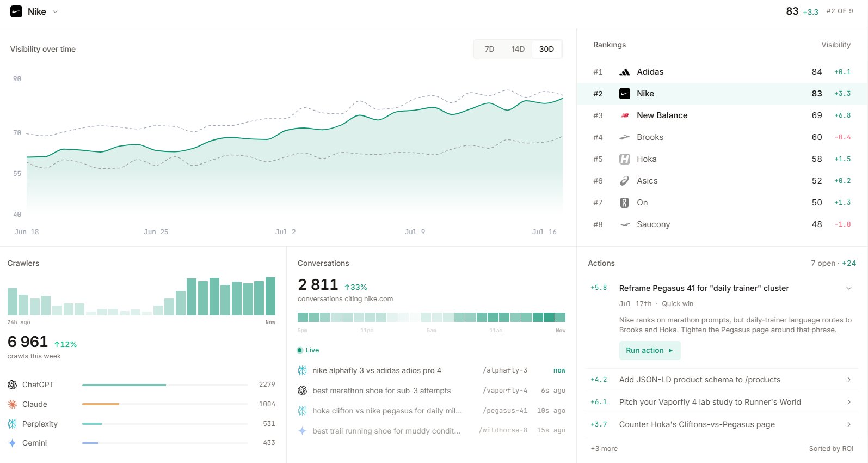Click the On ranking name
Image resolution: width=868 pixels, height=463 pixels.
642,203
